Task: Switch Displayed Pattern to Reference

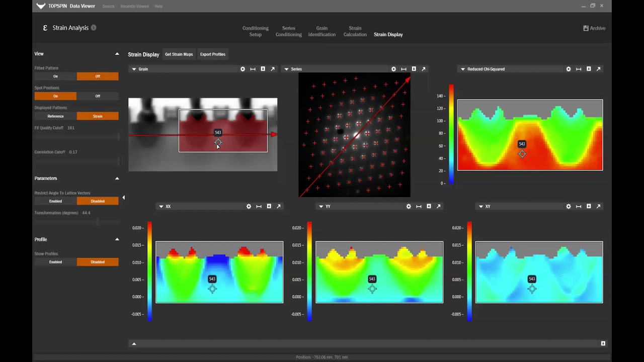Action: pyautogui.click(x=55, y=116)
